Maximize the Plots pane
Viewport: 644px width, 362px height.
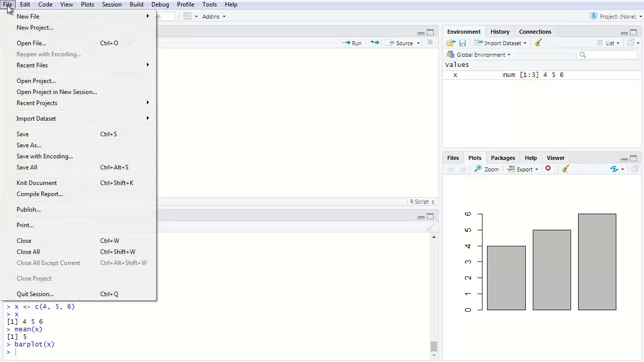pos(633,158)
